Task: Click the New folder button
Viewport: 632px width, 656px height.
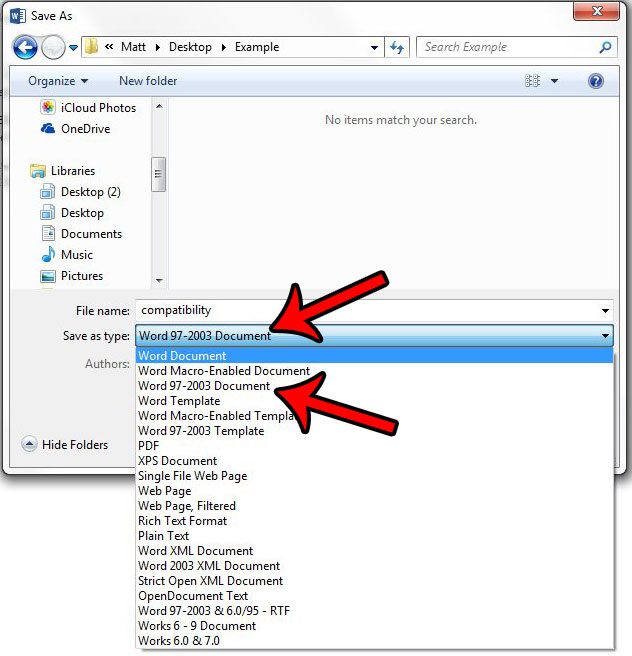Action: (148, 81)
